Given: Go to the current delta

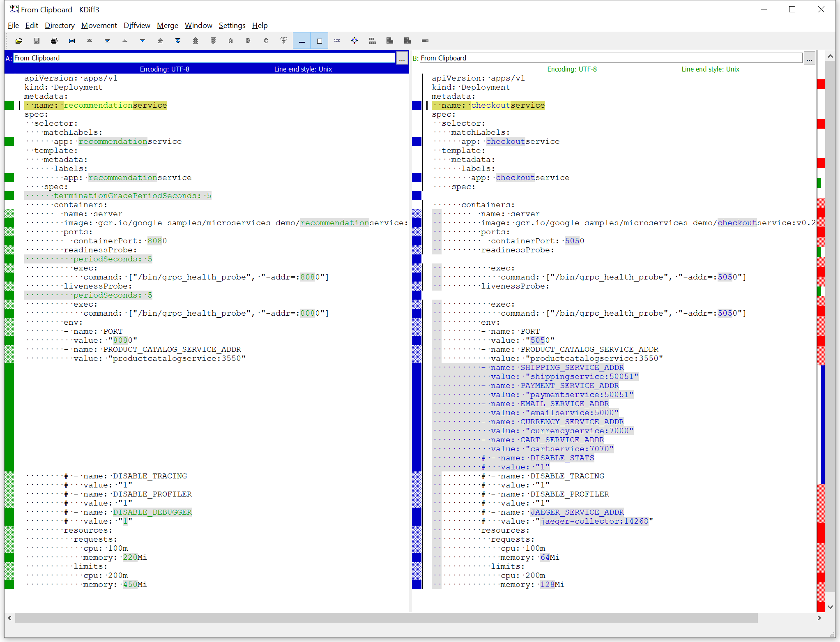Looking at the screenshot, I should pyautogui.click(x=71, y=41).
